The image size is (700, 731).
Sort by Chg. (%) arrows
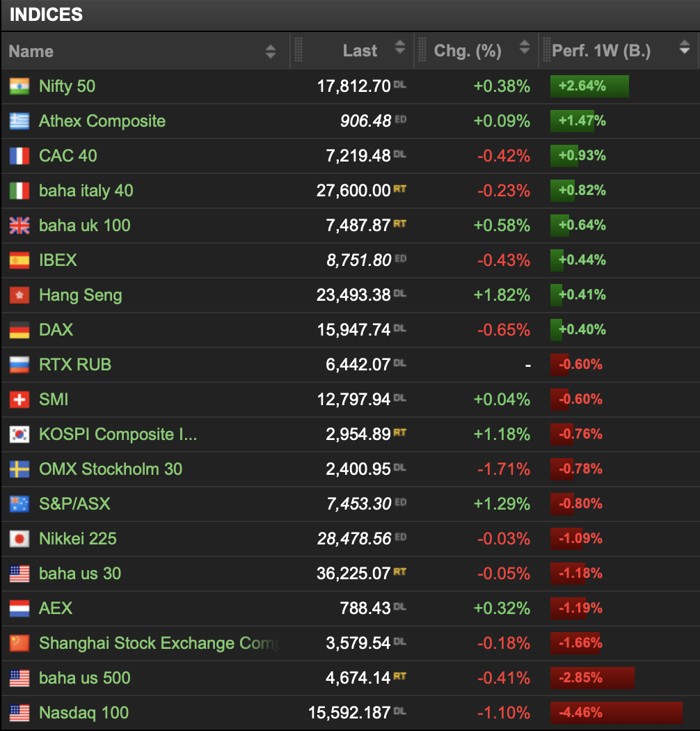pos(524,47)
